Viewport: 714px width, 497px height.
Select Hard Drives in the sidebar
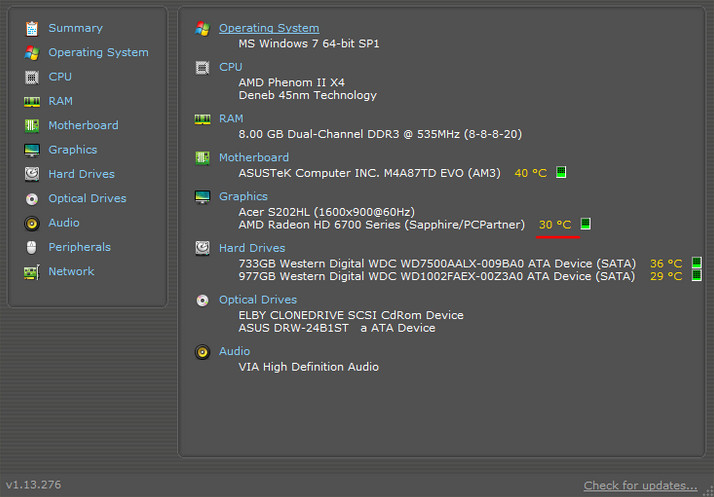pyautogui.click(x=82, y=174)
